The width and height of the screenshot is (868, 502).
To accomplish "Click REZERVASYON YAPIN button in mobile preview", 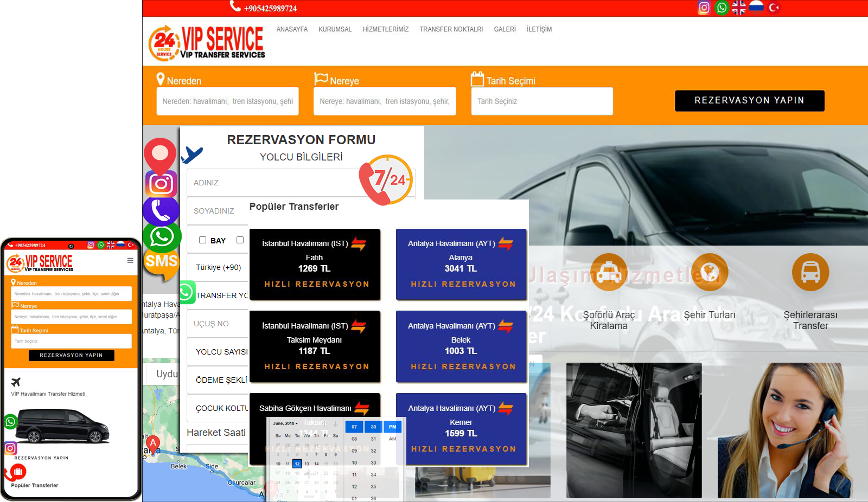I will tap(71, 355).
